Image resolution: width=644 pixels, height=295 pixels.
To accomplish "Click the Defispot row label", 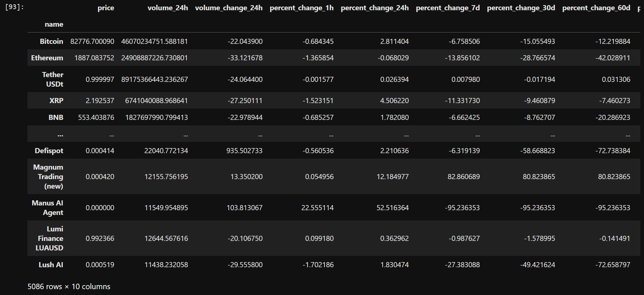I will 49,151.
